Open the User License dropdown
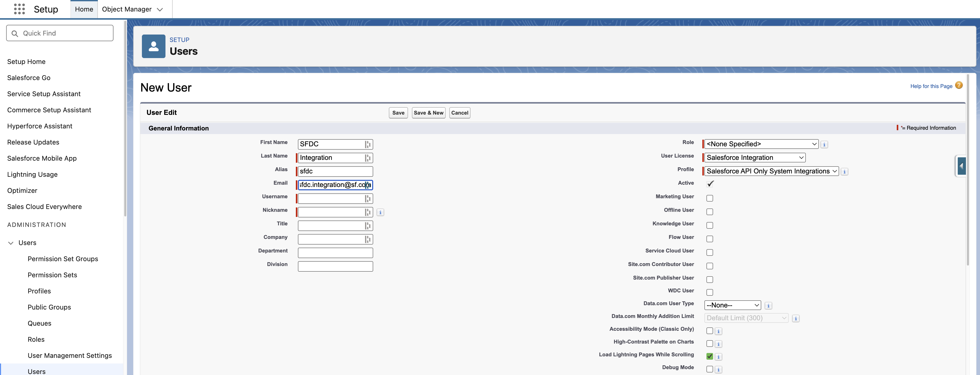Screen dimensions: 980x375 (755, 158)
